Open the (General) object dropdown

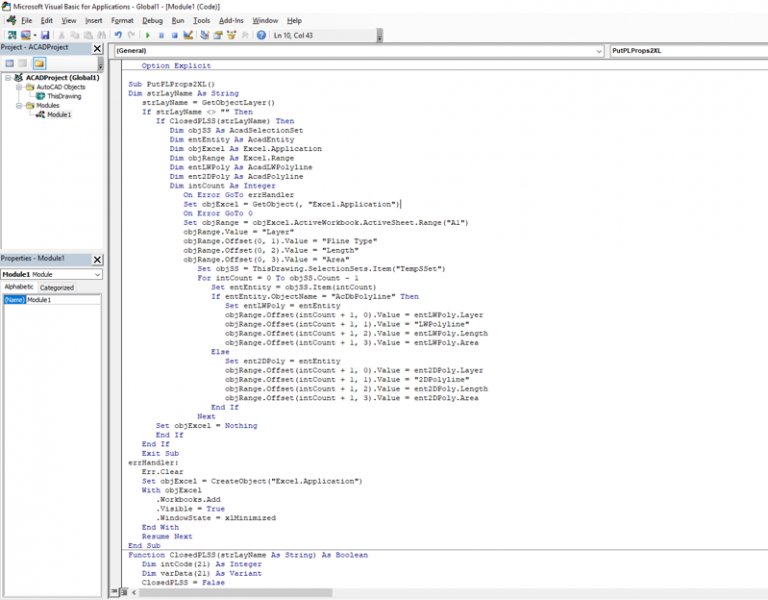coord(598,50)
